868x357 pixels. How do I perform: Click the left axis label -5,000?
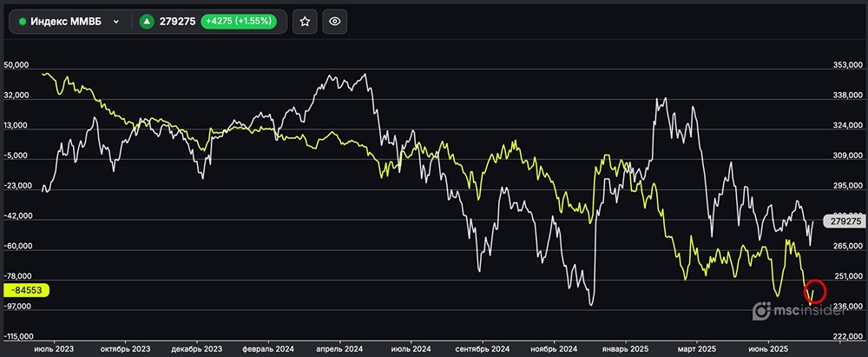pyautogui.click(x=16, y=155)
